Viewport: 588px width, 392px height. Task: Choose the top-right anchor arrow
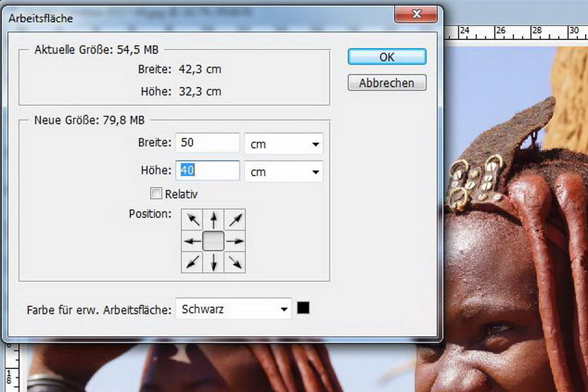tap(235, 220)
